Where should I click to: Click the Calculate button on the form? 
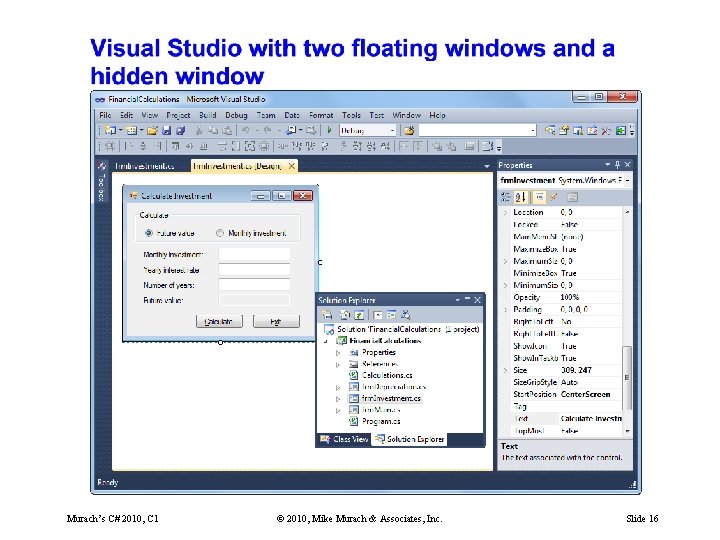tap(219, 321)
